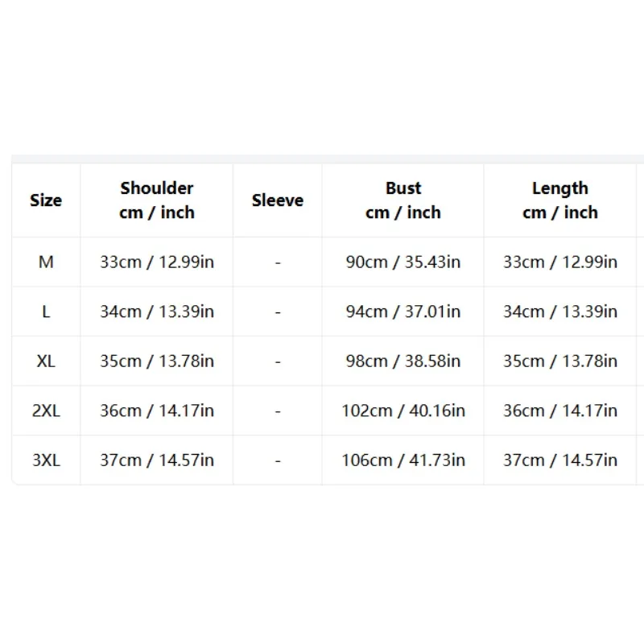Click the M size row label
This screenshot has width=644, height=644.
46,262
